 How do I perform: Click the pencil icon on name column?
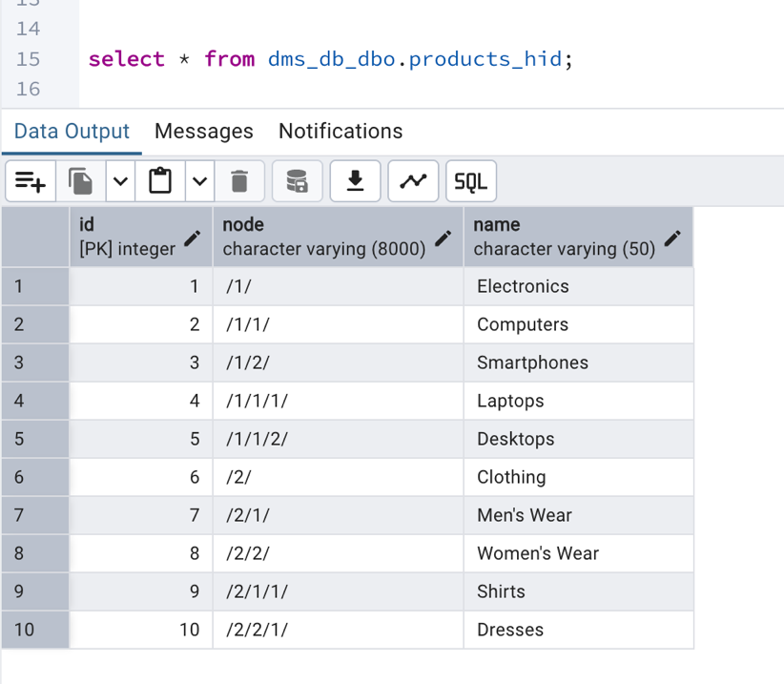click(x=673, y=238)
